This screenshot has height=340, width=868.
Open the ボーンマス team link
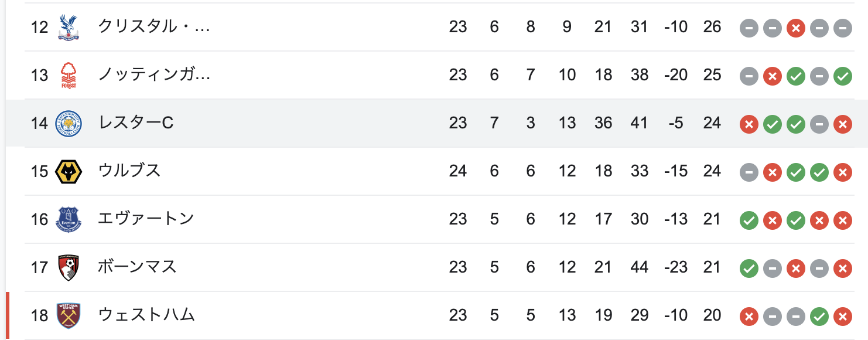(138, 267)
